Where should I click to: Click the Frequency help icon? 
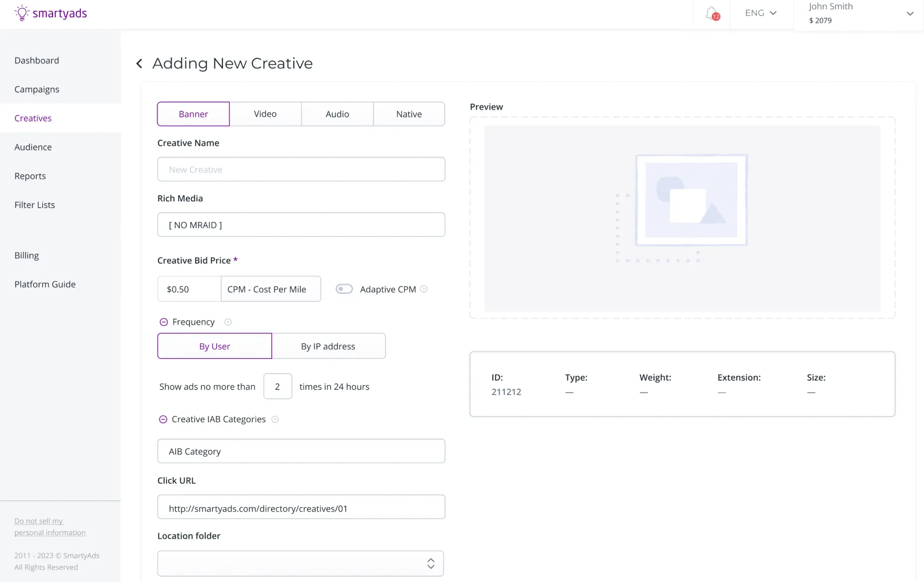(228, 322)
